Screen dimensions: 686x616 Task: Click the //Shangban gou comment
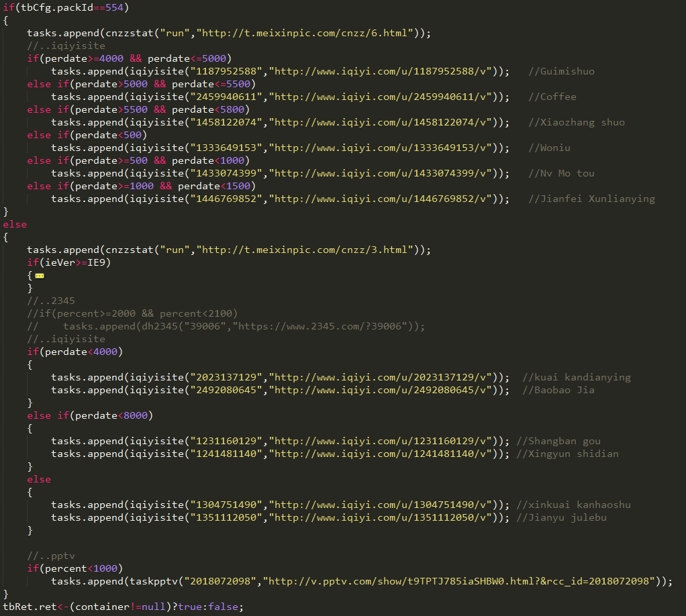tap(558, 441)
